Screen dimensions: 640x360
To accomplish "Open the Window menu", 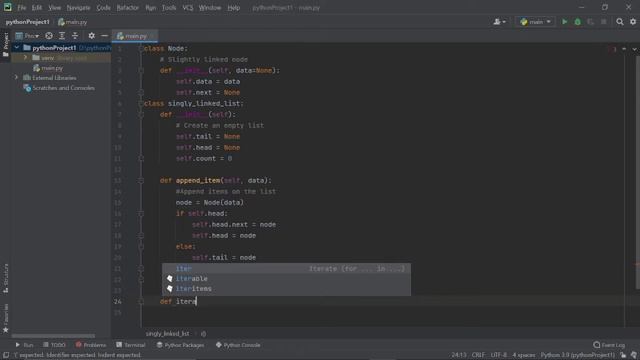I will [210, 8].
